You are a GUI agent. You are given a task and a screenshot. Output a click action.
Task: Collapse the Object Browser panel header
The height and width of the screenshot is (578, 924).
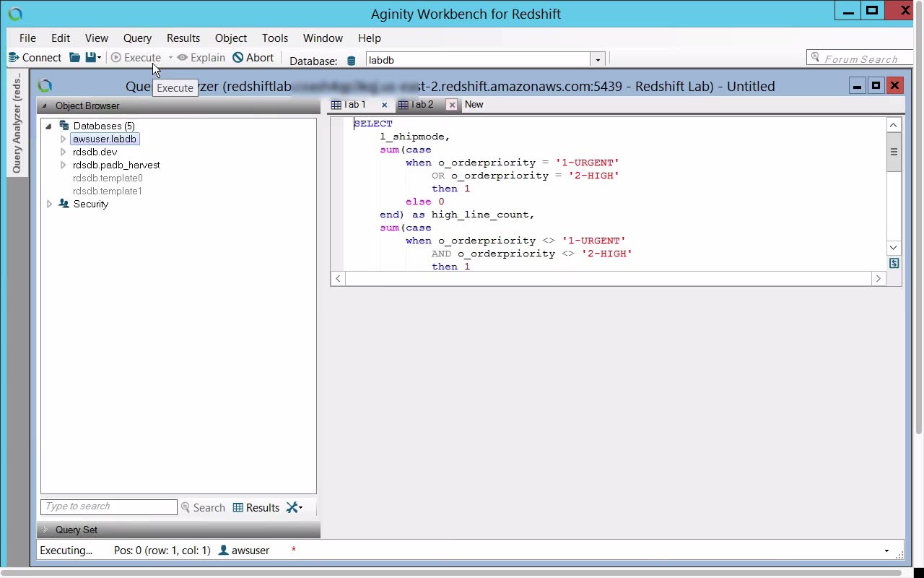click(45, 105)
